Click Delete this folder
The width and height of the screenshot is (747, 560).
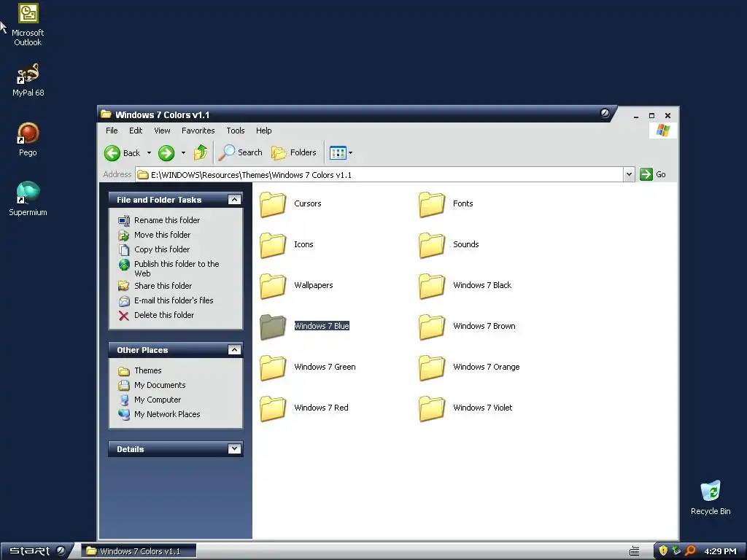(164, 315)
